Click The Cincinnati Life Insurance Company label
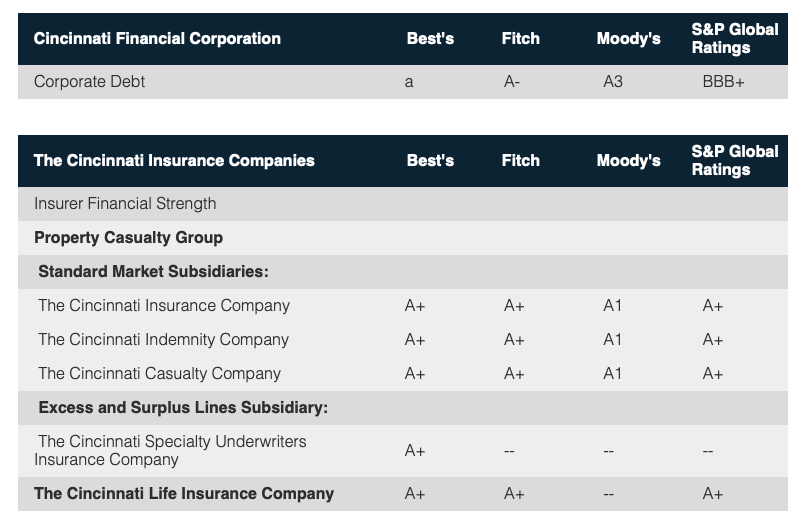The height and width of the screenshot is (524, 807). pos(184,494)
